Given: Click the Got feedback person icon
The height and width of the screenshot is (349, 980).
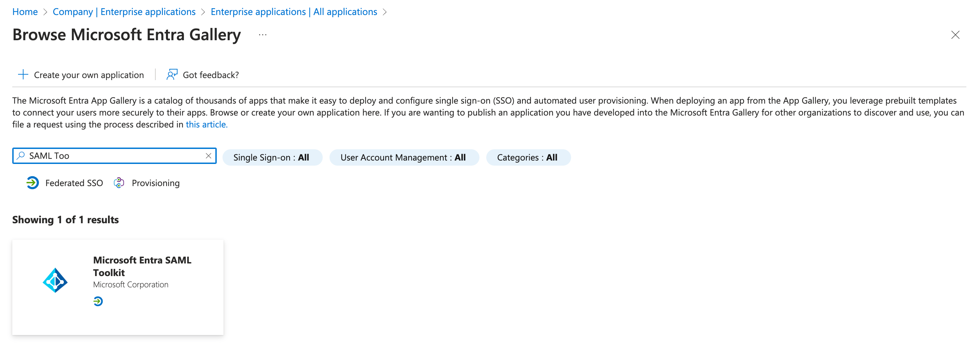Looking at the screenshot, I should pos(172,75).
